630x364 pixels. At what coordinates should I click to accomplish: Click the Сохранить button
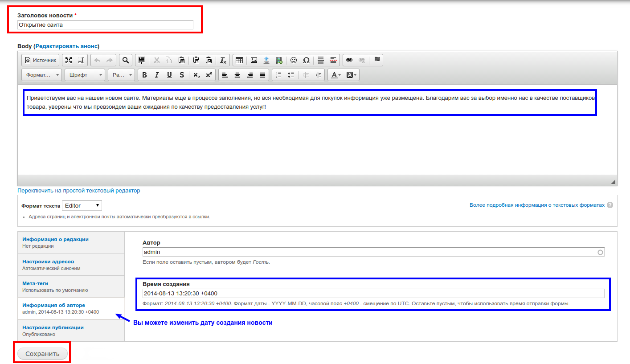pos(42,354)
